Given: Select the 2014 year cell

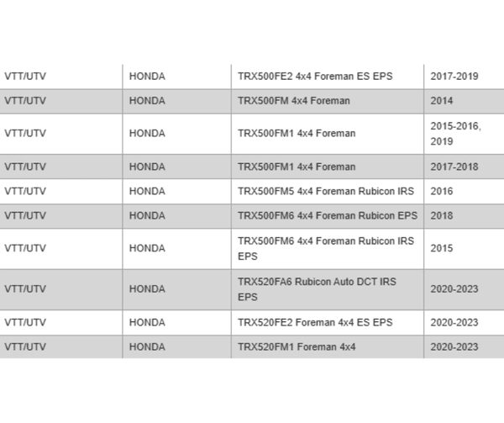Looking at the screenshot, I should click(441, 101).
